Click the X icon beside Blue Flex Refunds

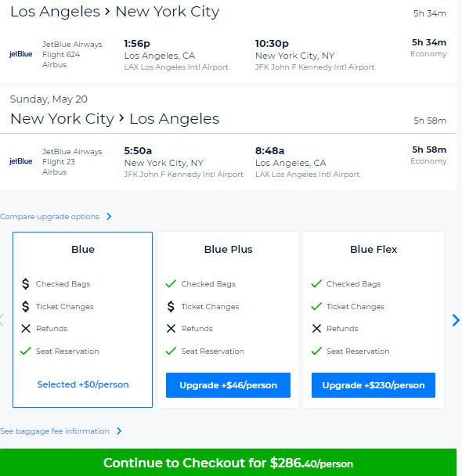tap(316, 329)
